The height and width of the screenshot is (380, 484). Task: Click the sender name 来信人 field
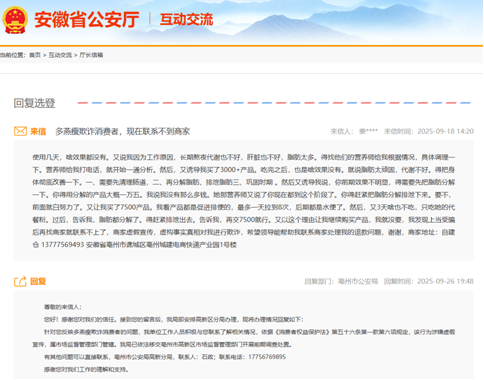coord(354,131)
